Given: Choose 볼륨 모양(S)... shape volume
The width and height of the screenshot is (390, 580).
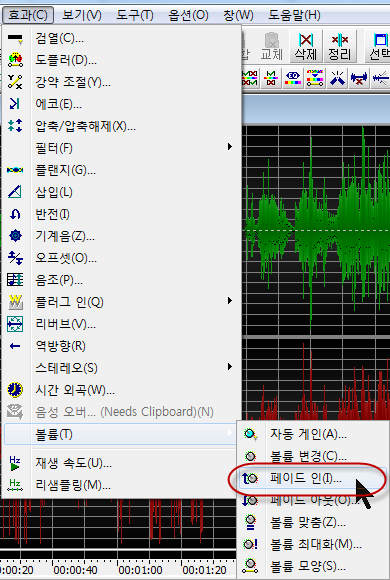Looking at the screenshot, I should (314, 566).
